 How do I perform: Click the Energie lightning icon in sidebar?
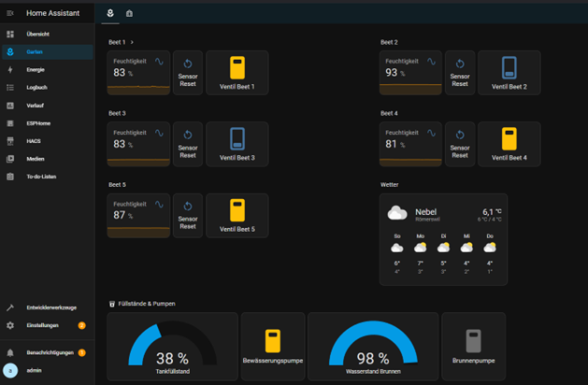pos(10,70)
